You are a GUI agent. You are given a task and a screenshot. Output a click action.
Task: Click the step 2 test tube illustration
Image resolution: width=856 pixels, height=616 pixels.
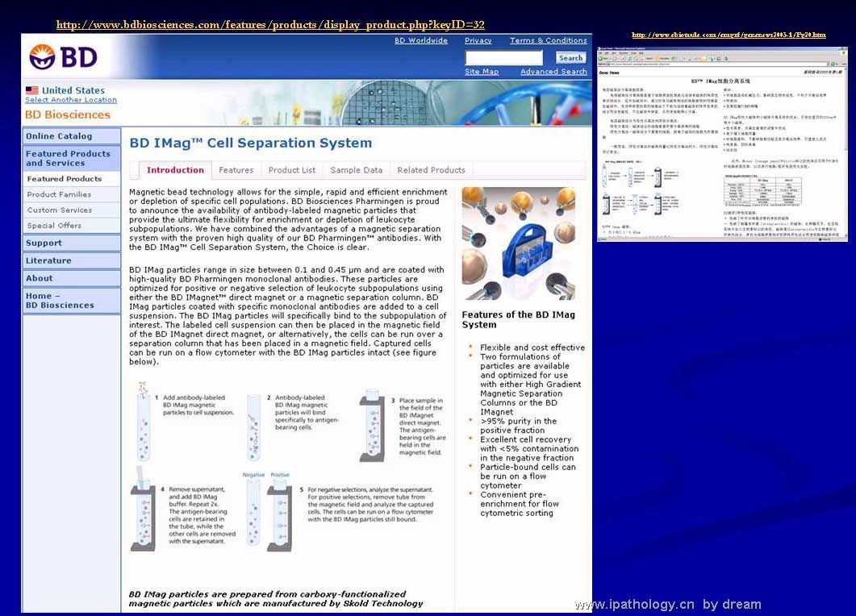[254, 428]
